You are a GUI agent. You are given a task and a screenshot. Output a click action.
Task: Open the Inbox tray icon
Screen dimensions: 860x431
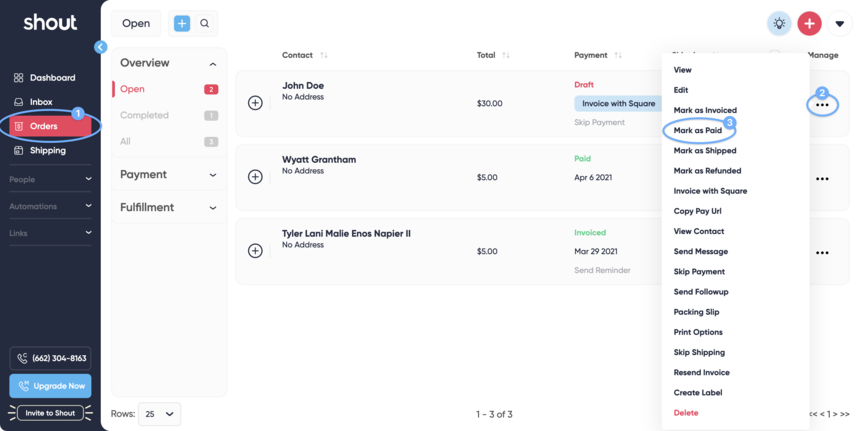point(18,102)
